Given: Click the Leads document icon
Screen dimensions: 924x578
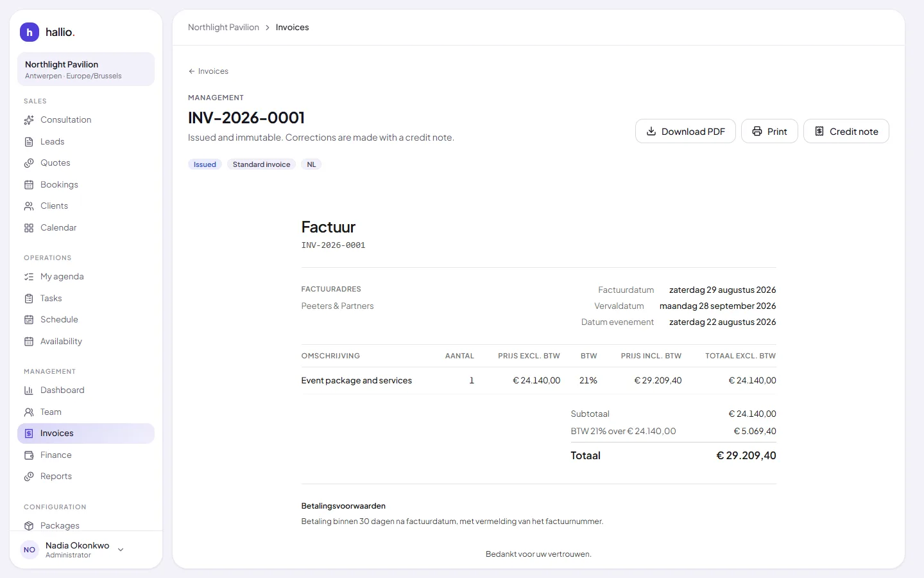Looking at the screenshot, I should (29, 142).
